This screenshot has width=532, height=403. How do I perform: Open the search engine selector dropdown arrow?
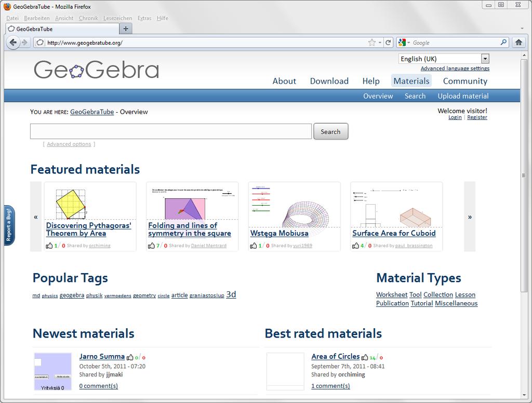coord(409,43)
